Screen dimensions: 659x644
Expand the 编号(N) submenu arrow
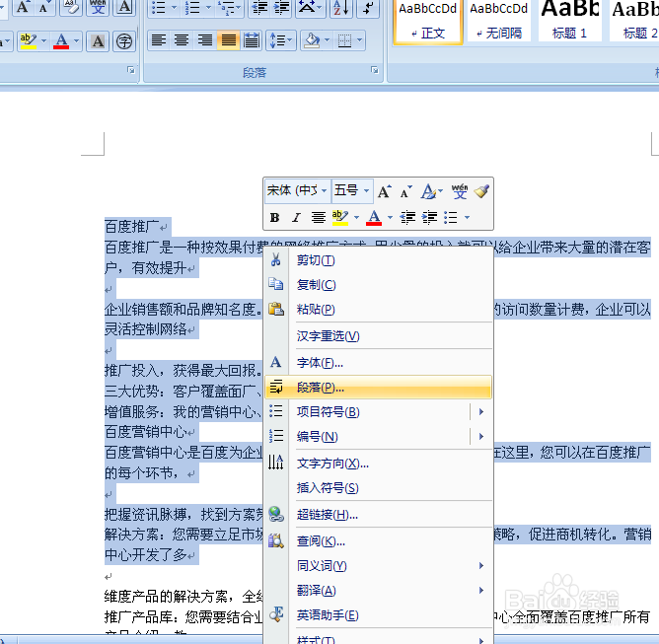[481, 437]
